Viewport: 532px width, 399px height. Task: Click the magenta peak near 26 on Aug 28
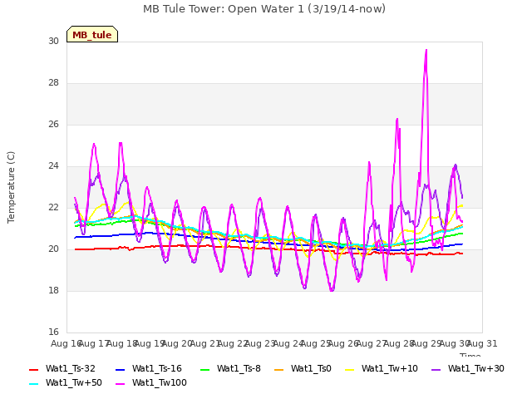[397, 120]
